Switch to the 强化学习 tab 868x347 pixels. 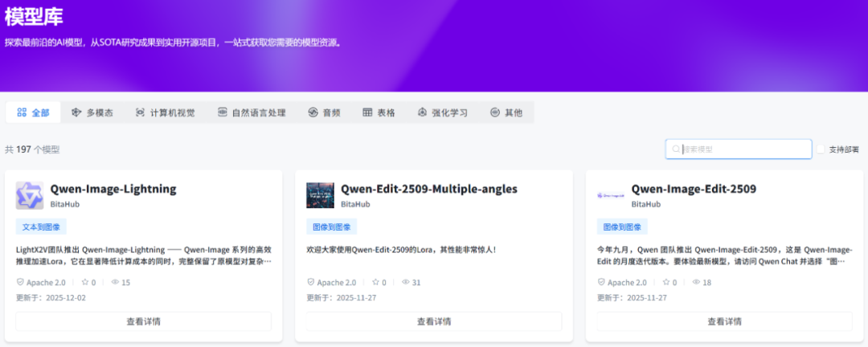[x=442, y=113]
